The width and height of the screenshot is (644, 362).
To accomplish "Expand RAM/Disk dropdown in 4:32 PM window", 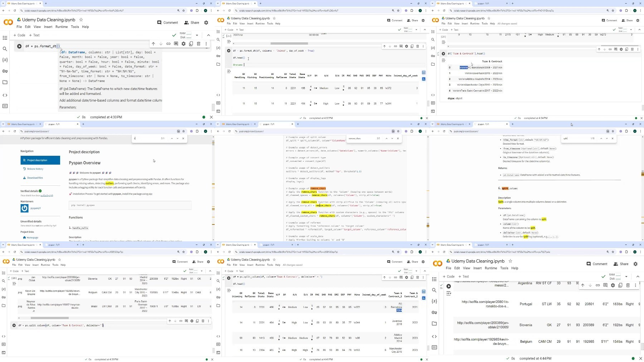I will (416, 30).
